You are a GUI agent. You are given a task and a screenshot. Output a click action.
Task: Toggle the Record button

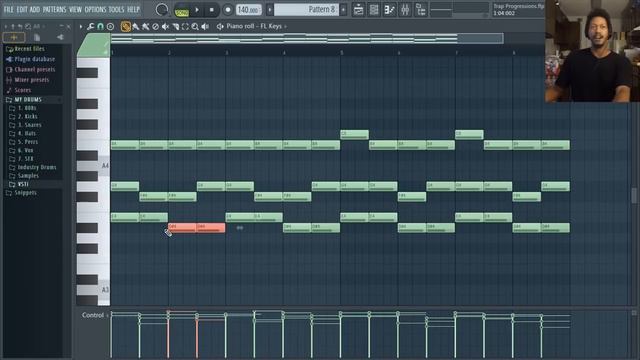pos(228,10)
